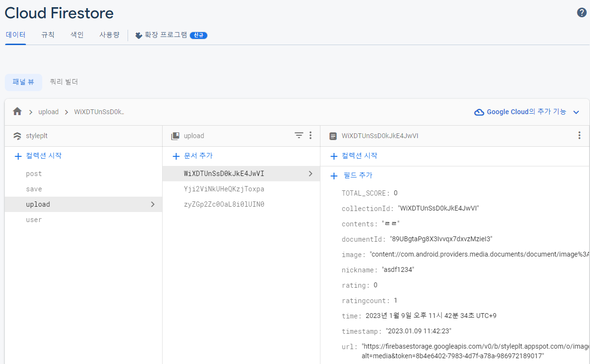The image size is (590, 364).
Task: Open filter icon in upload column
Action: pos(299,136)
